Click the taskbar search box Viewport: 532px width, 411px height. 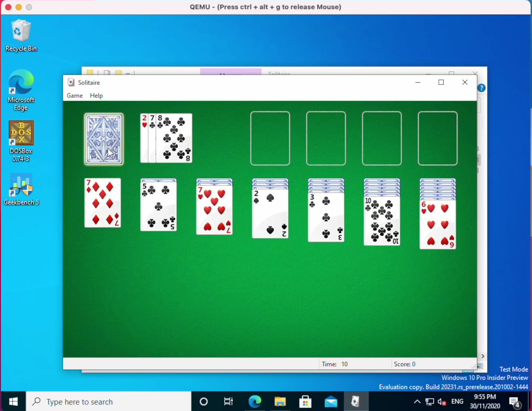click(x=109, y=401)
